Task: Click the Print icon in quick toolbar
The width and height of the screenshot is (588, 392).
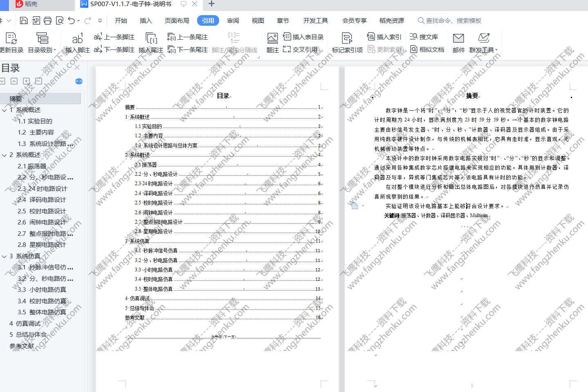Action: point(47,20)
